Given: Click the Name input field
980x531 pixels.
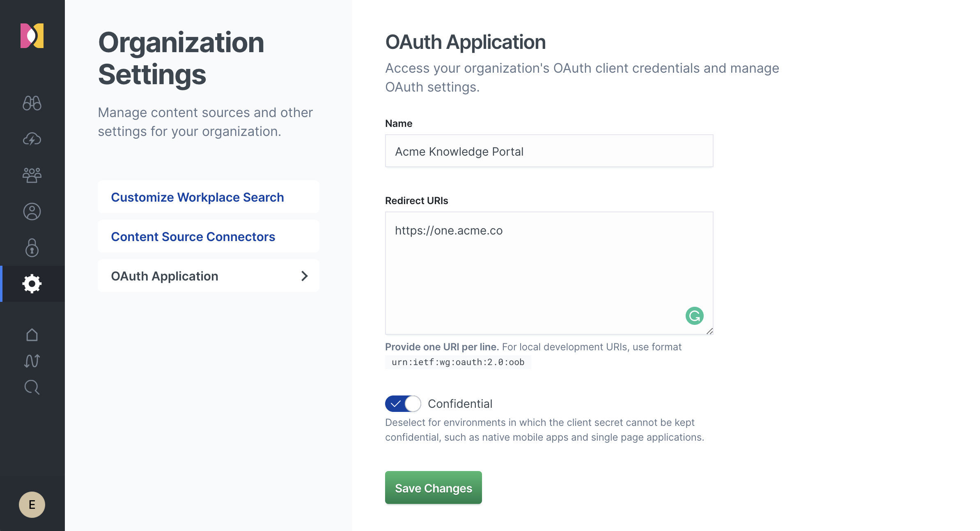Looking at the screenshot, I should pyautogui.click(x=549, y=151).
